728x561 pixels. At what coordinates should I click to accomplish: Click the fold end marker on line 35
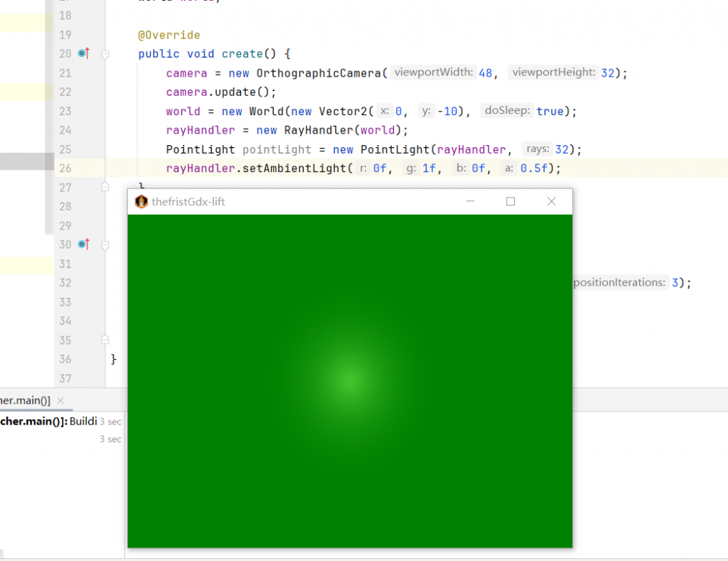pyautogui.click(x=105, y=340)
